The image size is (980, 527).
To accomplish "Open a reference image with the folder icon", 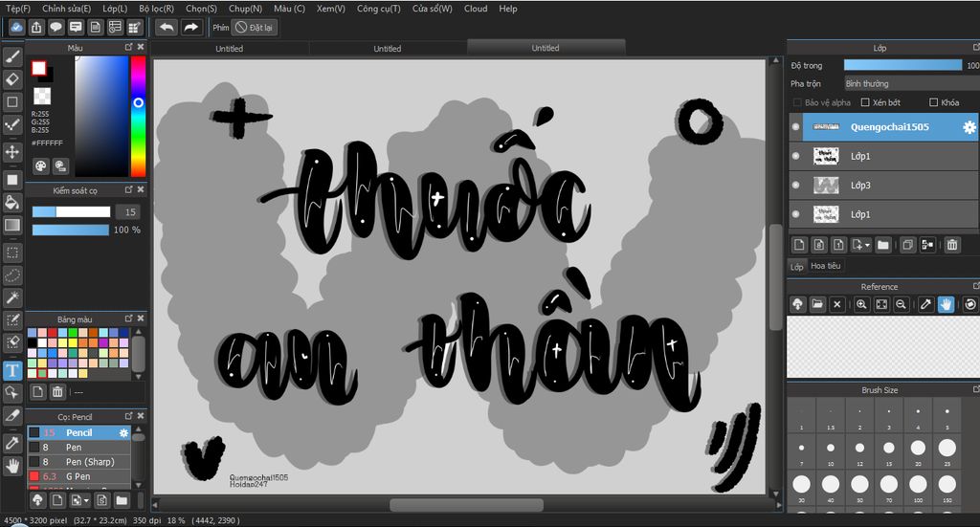I will point(817,304).
